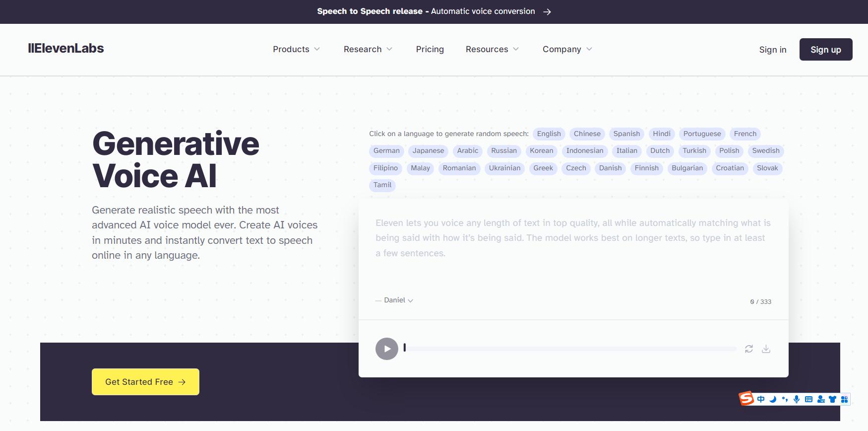Select the Japanese language chip

click(429, 151)
